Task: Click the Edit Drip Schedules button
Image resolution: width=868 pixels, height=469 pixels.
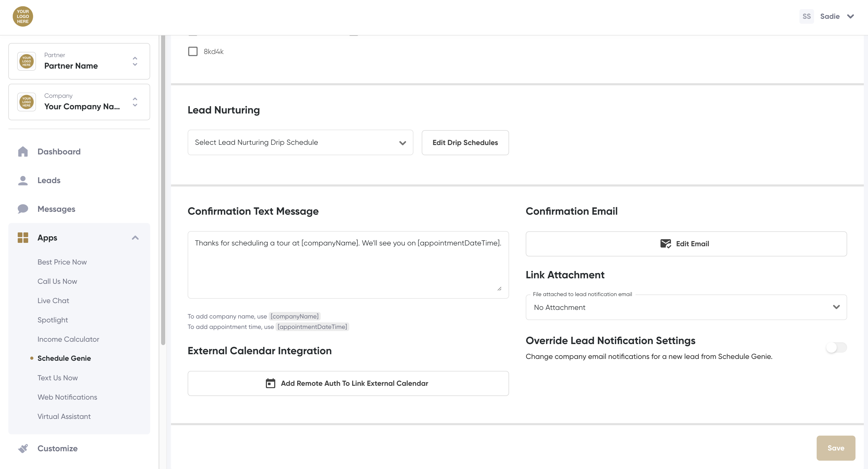Action: (465, 143)
